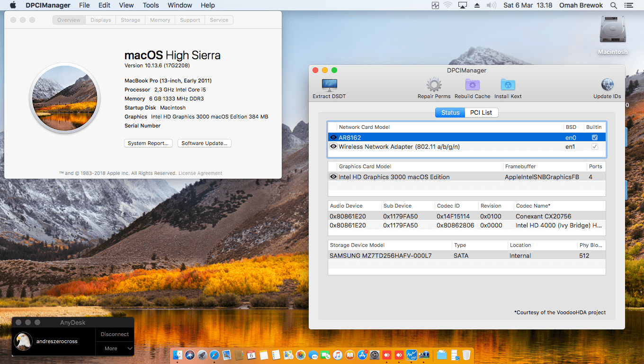Open the License Agreement link
The image size is (644, 364).
[200, 173]
